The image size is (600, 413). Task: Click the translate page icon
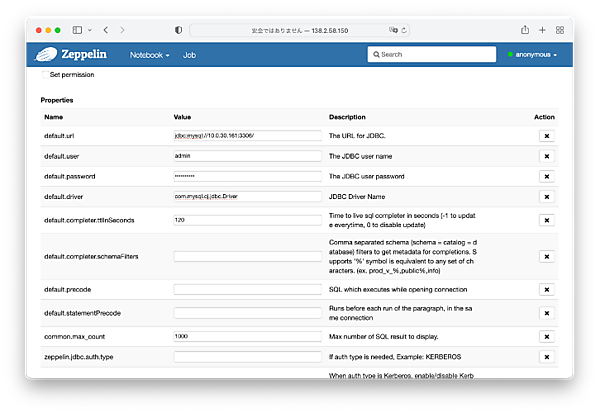click(x=393, y=30)
